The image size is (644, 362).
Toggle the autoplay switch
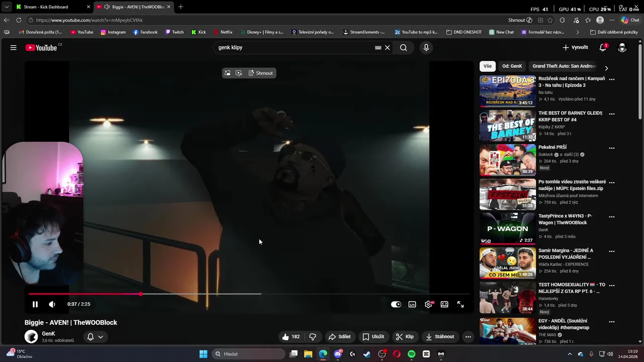(396, 304)
